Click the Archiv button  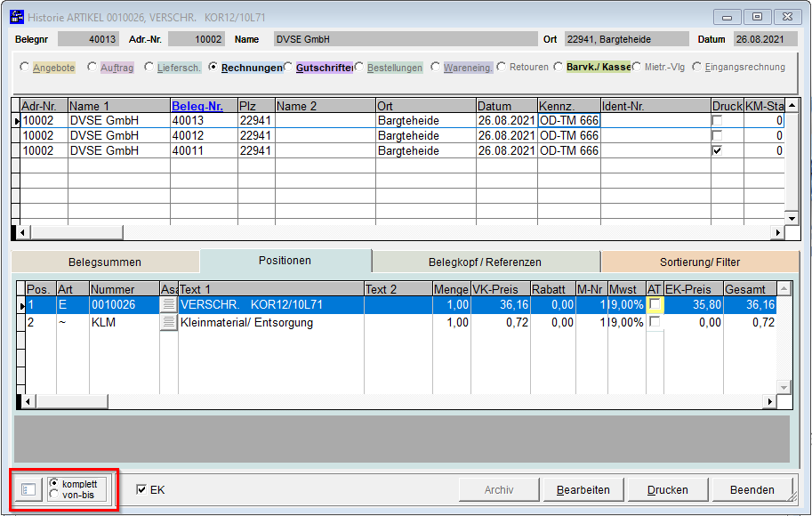click(499, 489)
